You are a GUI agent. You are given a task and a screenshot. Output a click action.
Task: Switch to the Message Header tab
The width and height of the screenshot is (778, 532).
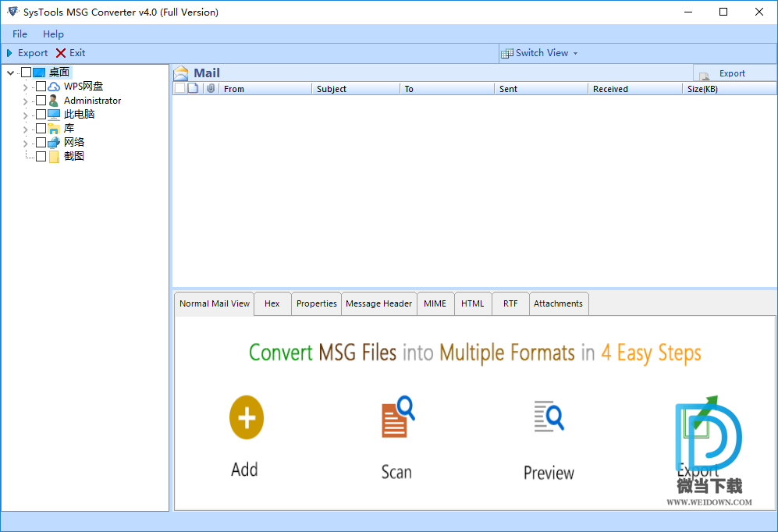point(379,303)
